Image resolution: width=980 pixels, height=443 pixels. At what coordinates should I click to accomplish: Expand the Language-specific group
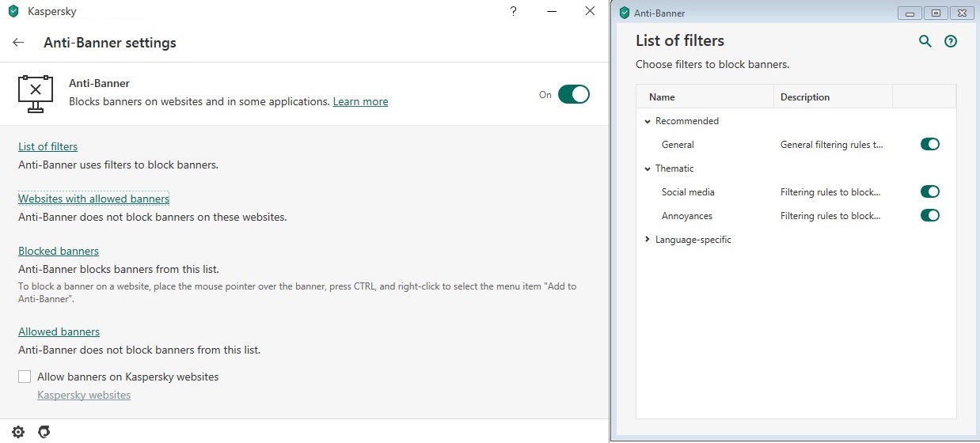click(x=648, y=239)
